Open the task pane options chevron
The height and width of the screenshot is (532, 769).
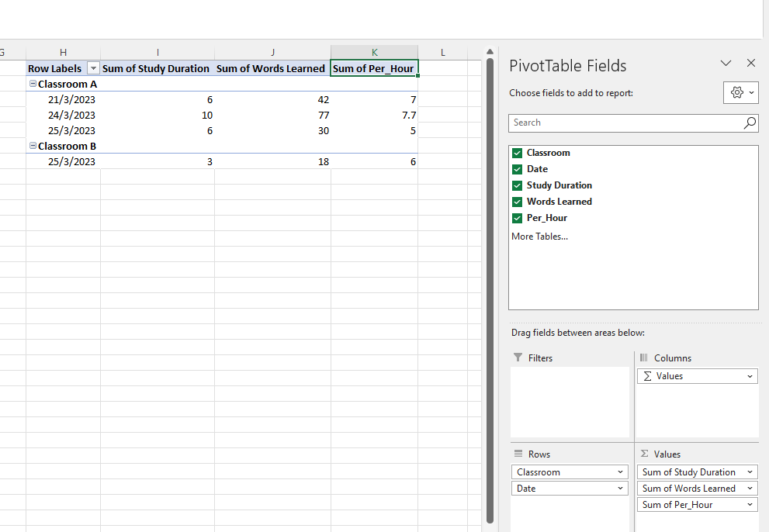[726, 63]
